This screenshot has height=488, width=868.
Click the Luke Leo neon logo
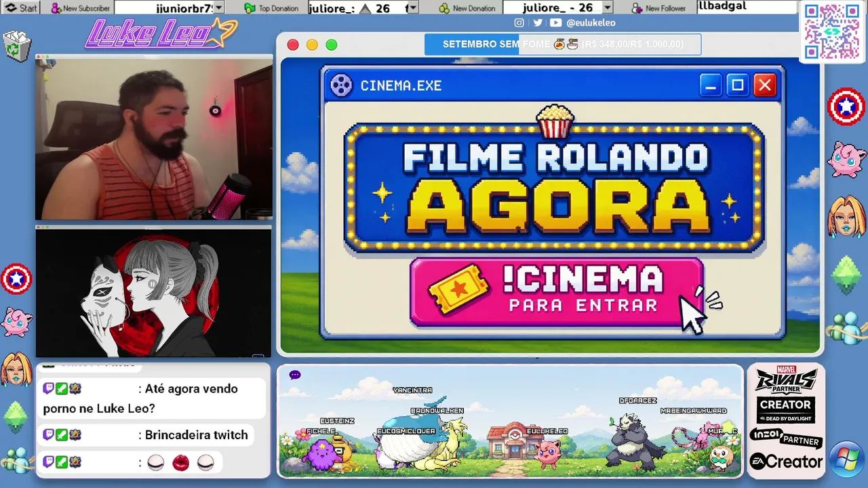(x=161, y=33)
